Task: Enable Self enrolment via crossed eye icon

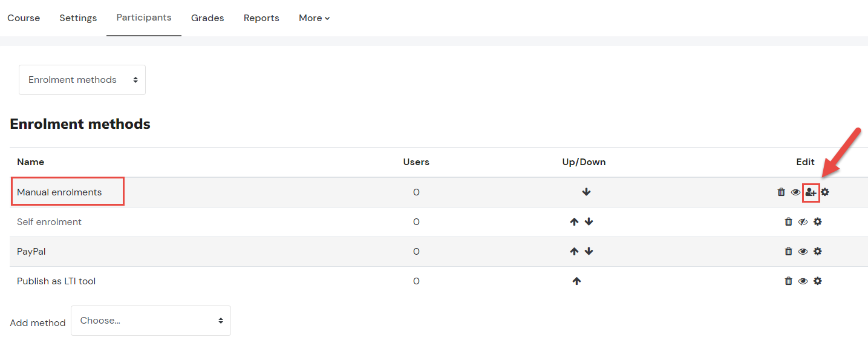Action: (x=803, y=222)
